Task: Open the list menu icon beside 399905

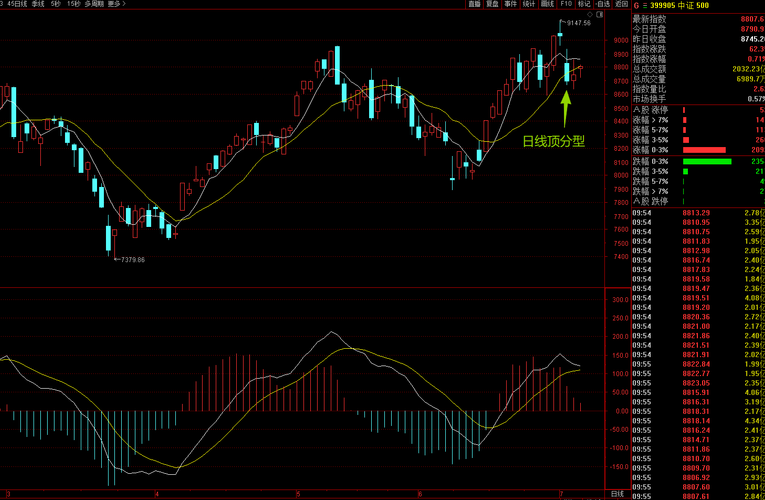Action: (x=644, y=5)
